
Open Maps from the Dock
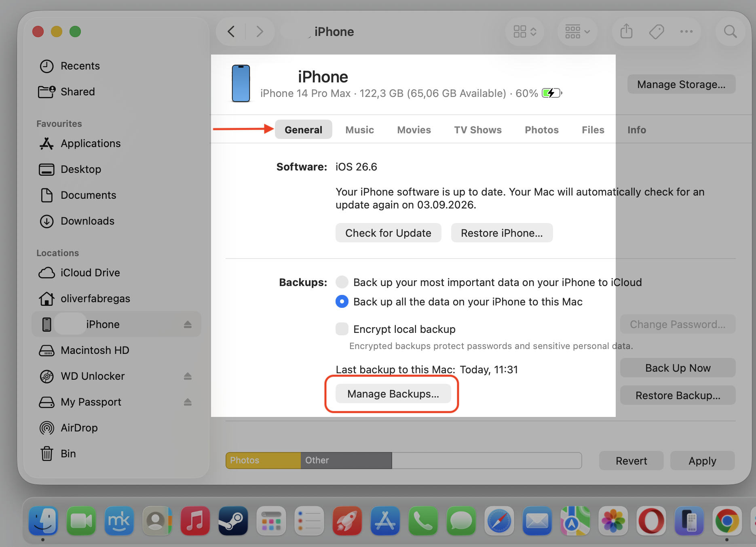coord(575,521)
